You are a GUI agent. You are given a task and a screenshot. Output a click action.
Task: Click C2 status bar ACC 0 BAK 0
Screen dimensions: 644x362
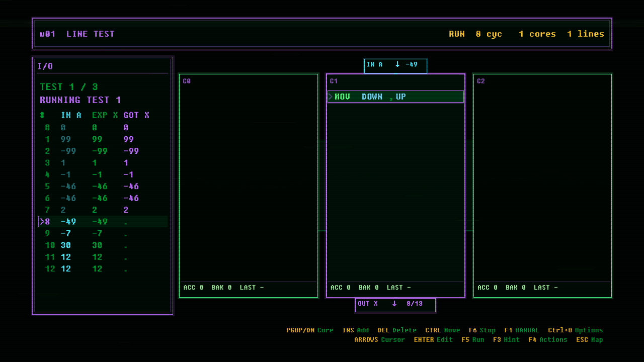pyautogui.click(x=501, y=288)
